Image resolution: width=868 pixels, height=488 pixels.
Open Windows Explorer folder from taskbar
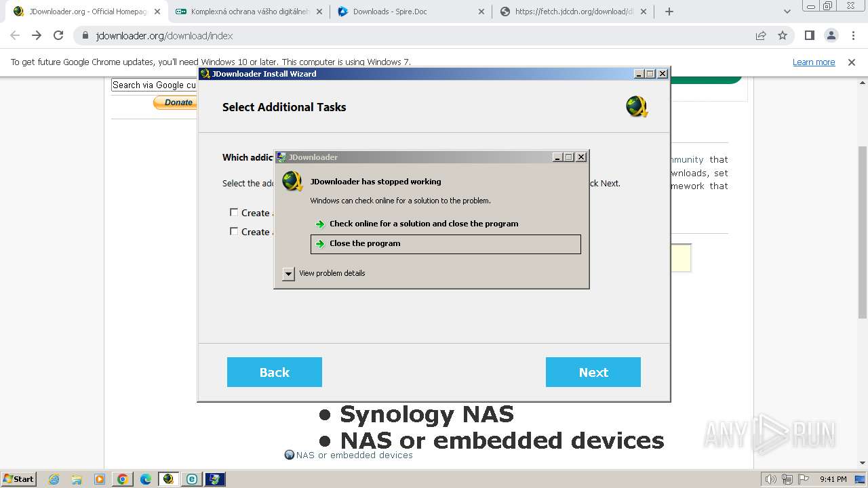77,479
